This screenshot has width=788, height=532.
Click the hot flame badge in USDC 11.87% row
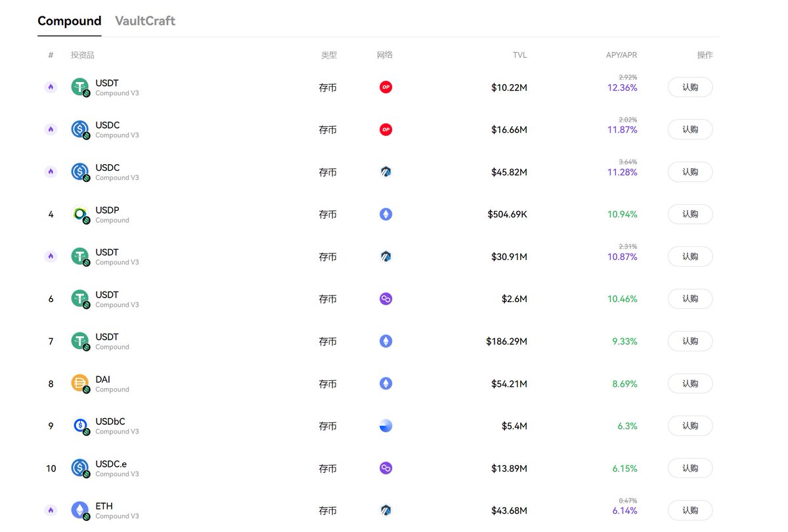point(51,129)
